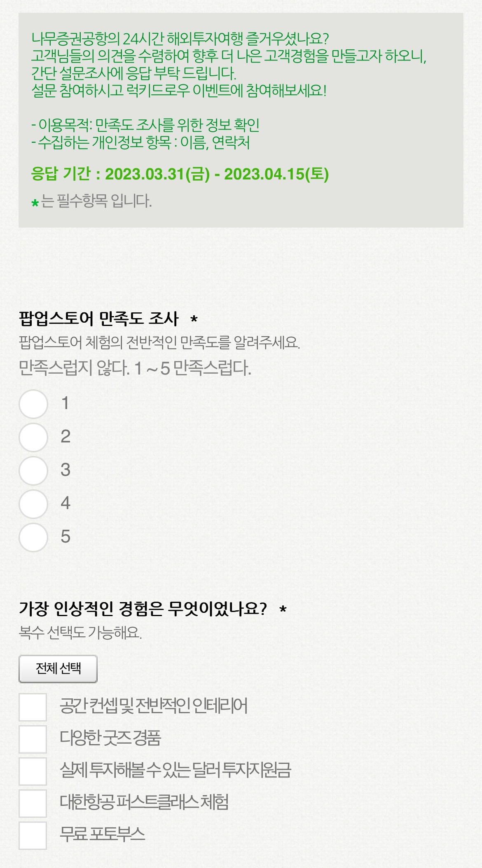Click the 팝업스토어 만족도 조사 heading

click(99, 319)
